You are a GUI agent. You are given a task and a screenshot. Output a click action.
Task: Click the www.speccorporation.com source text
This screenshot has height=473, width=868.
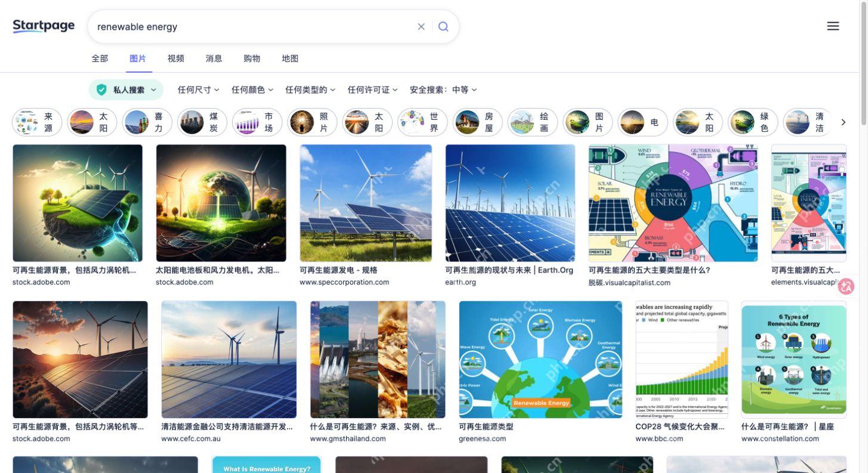[x=344, y=282]
